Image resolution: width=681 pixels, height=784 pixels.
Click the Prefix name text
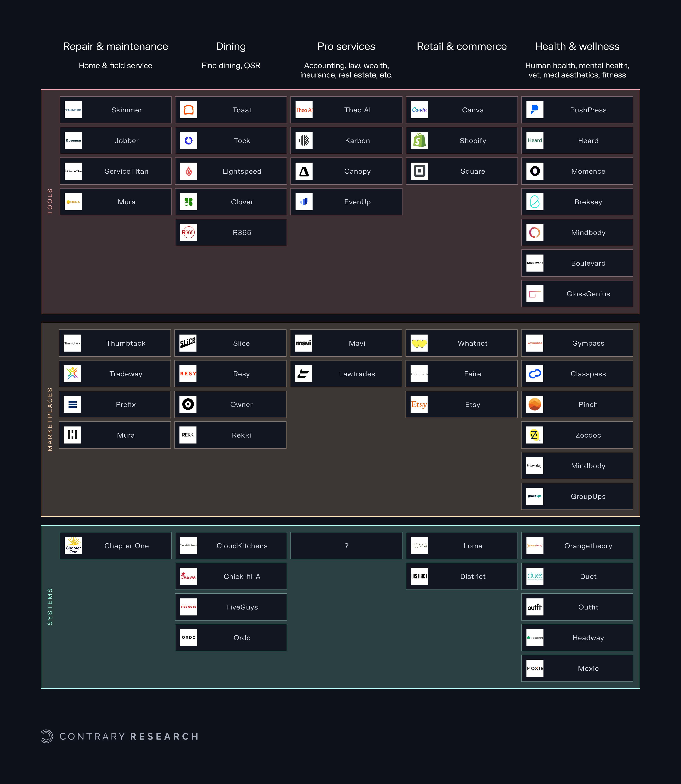pyautogui.click(x=126, y=404)
